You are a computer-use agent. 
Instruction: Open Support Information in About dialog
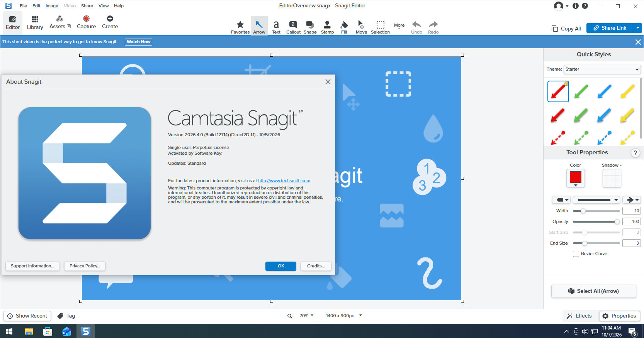32,266
